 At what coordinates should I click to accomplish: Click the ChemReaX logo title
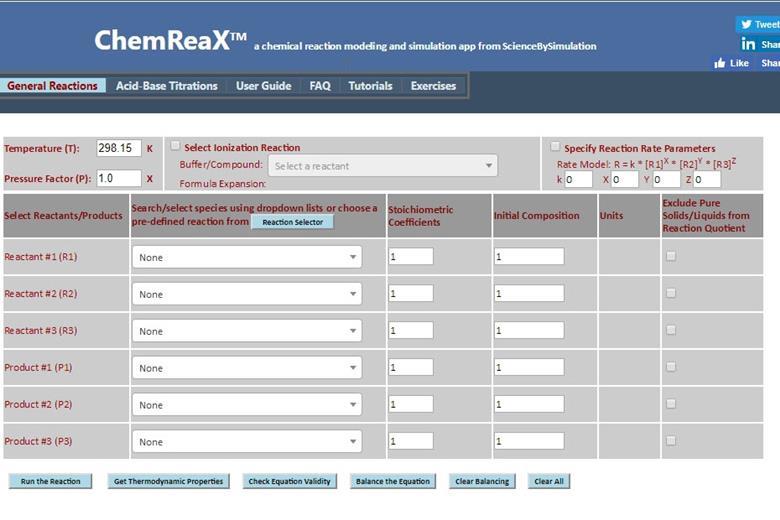(170, 40)
